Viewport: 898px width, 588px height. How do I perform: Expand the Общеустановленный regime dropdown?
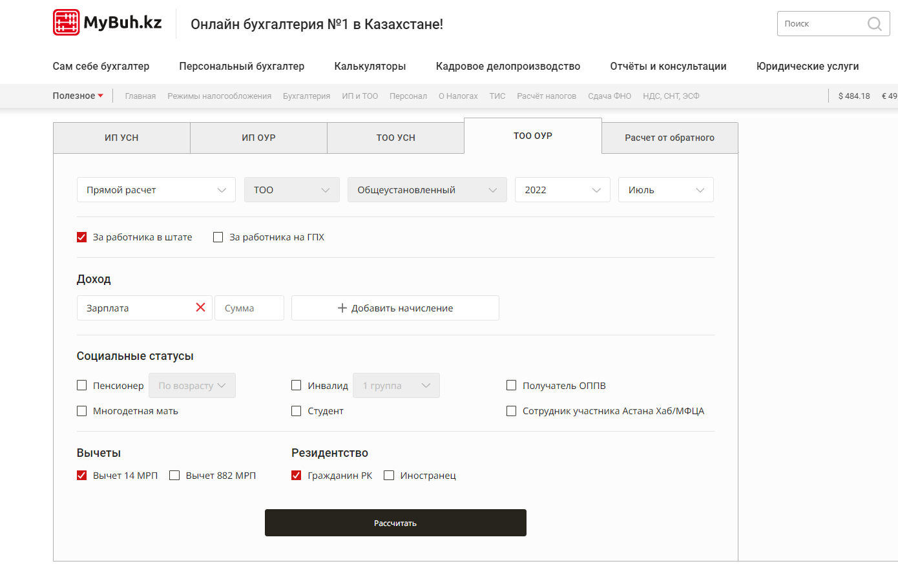[427, 190]
